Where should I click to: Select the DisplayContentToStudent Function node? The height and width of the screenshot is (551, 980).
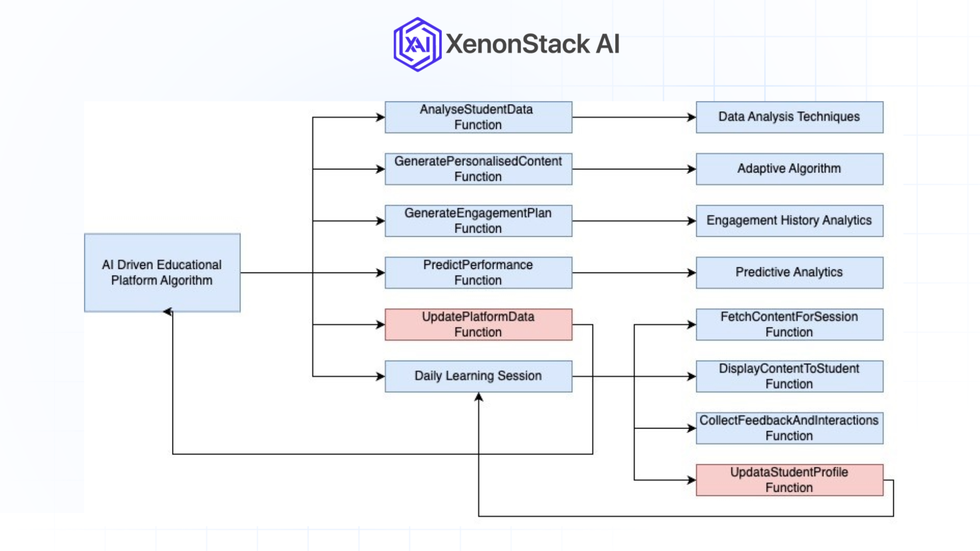[789, 376]
